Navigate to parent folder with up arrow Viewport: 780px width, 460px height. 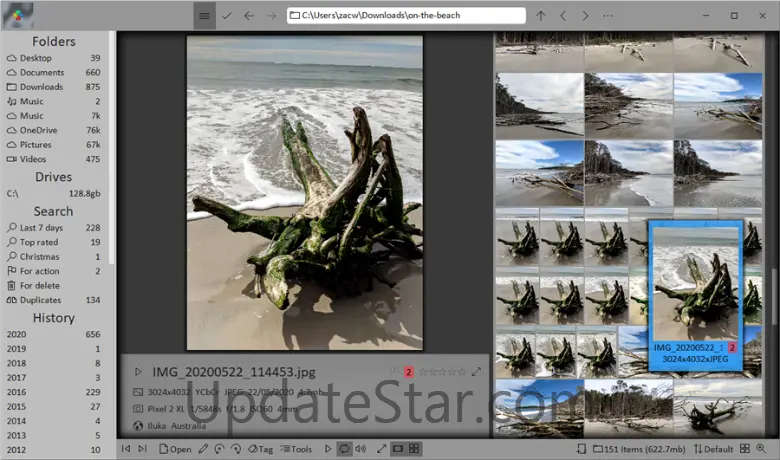click(541, 15)
